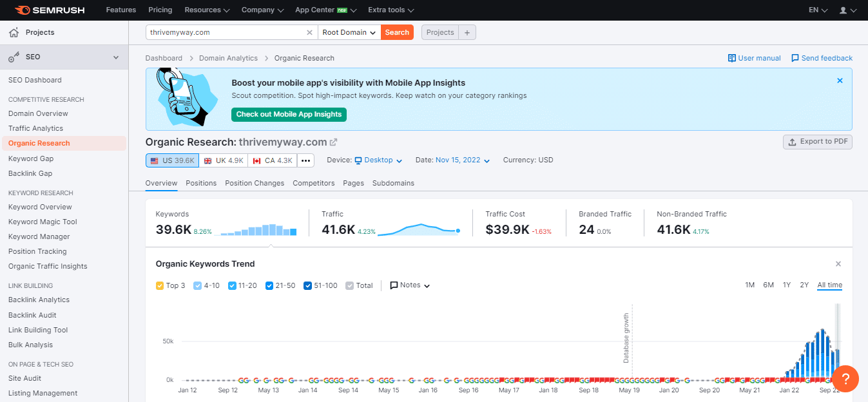Screen dimensions: 868x402
Task: Toggle the 21-50 positions checkbox
Action: [269, 285]
